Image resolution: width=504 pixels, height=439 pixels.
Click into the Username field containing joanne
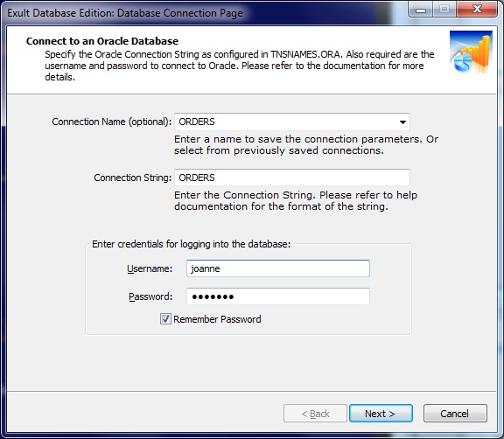[278, 268]
